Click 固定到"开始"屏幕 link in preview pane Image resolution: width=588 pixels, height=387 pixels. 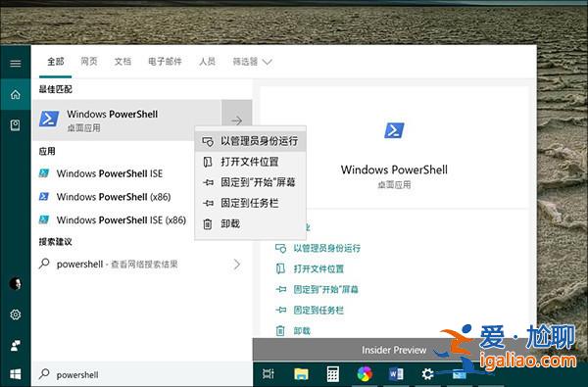(325, 289)
